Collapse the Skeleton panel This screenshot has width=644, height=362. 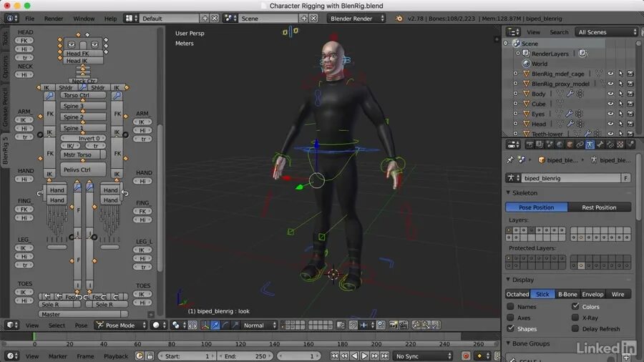pyautogui.click(x=509, y=192)
